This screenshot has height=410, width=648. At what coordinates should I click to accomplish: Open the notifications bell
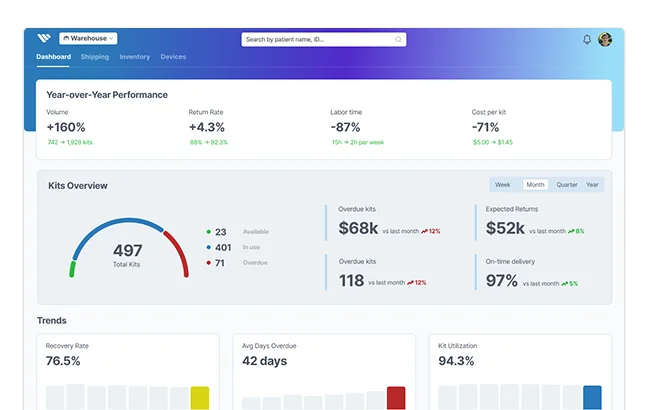587,40
